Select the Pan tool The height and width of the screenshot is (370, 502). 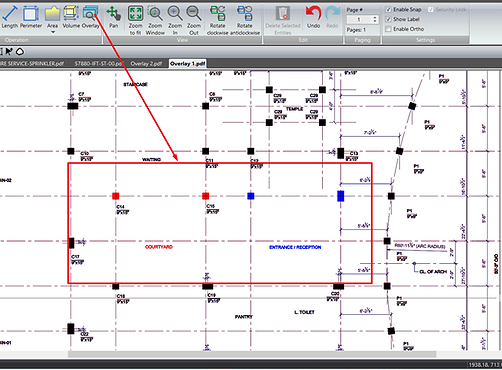click(114, 17)
